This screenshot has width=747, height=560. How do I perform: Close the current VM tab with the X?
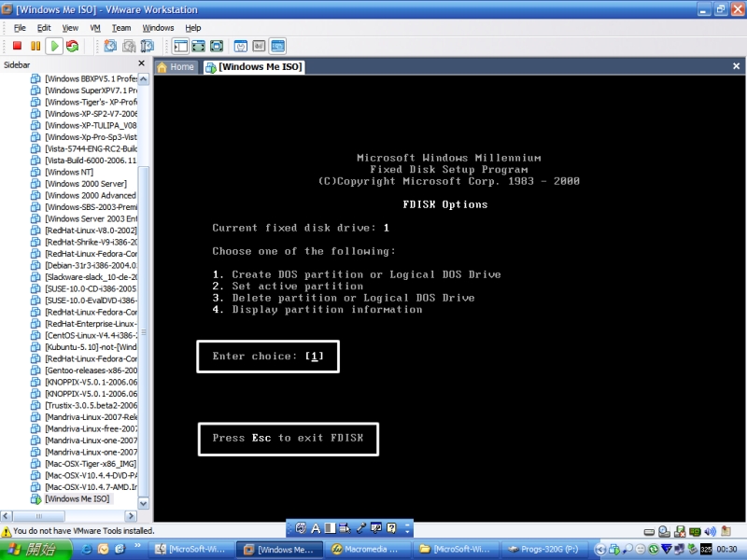coord(736,66)
